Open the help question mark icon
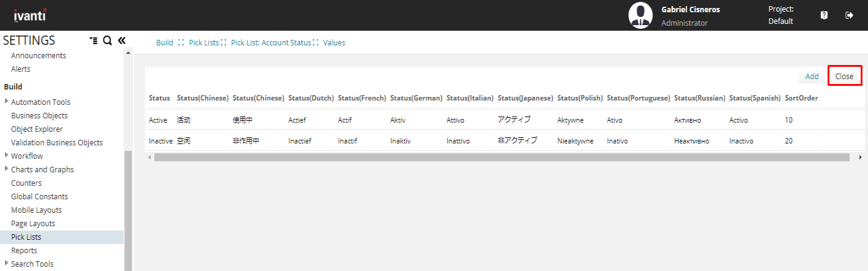The image size is (868, 271). coord(824,15)
